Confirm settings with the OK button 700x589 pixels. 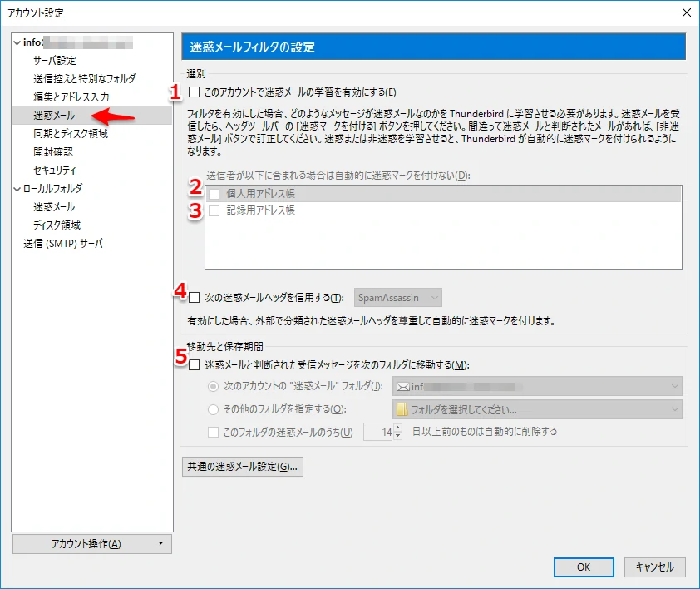(x=583, y=567)
